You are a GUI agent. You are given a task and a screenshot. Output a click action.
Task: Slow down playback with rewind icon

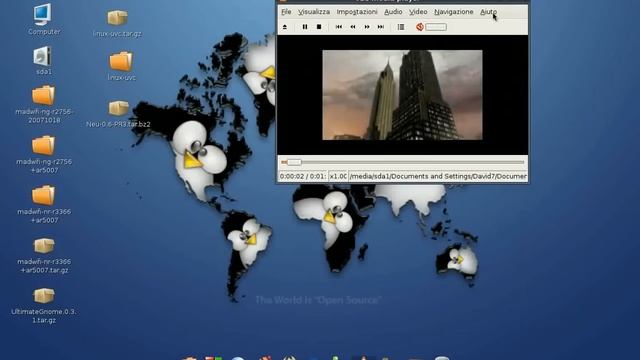click(353, 27)
